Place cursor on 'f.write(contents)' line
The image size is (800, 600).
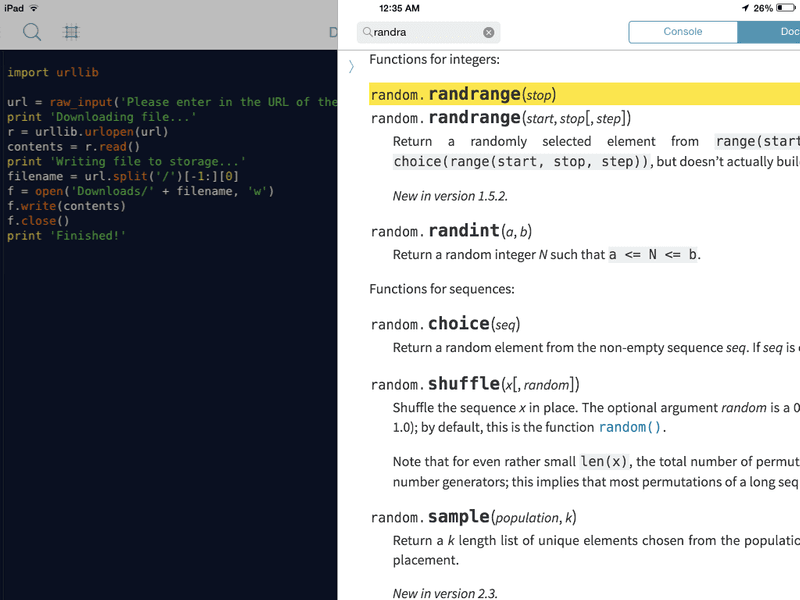(66, 206)
